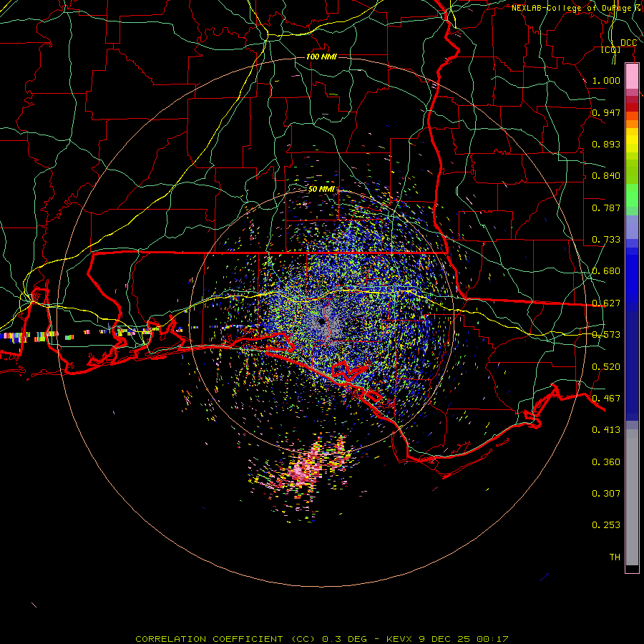Click the NEXLAB-College of DuPage credit text
Image resolution: width=644 pixels, height=644 pixels.
(577, 8)
